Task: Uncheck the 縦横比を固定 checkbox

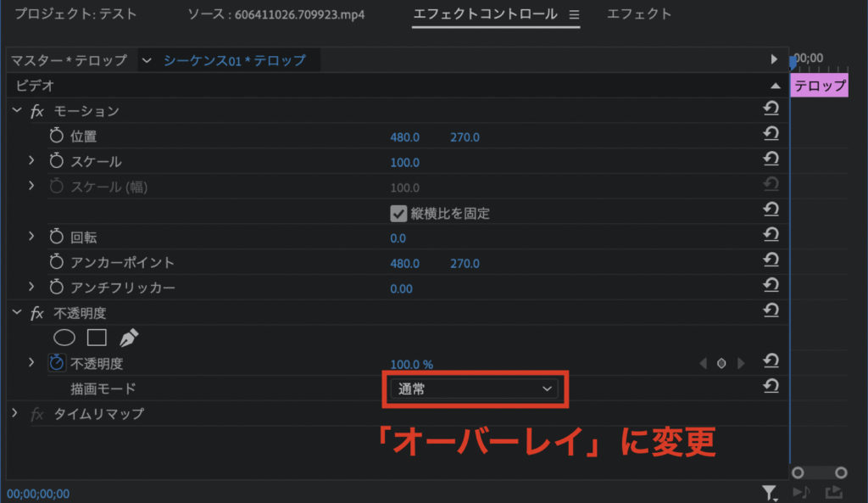Action: click(398, 213)
